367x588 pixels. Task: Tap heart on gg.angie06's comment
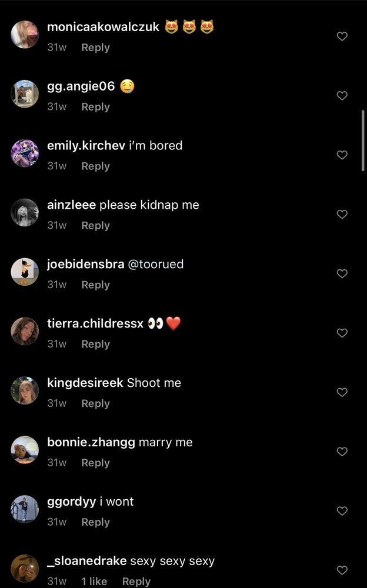click(342, 96)
